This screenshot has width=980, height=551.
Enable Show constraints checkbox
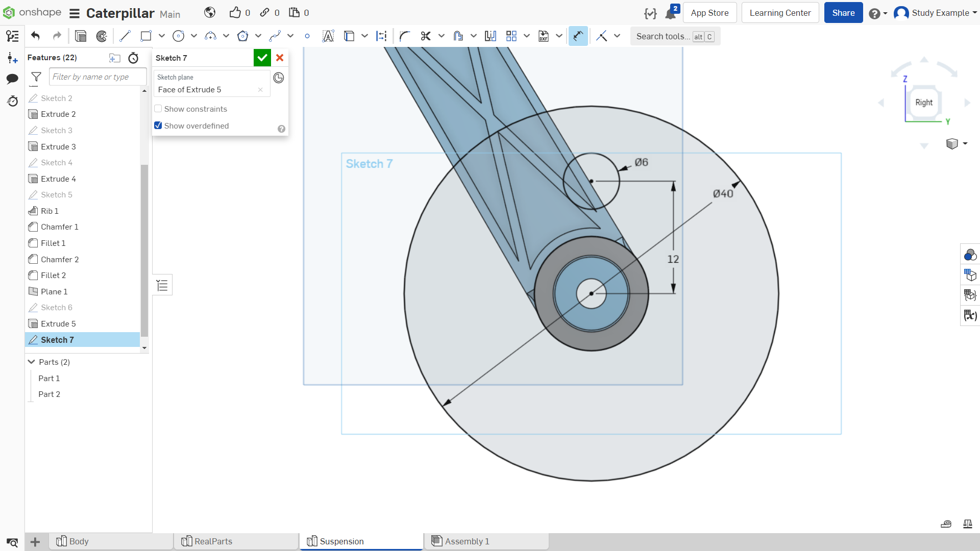[158, 109]
